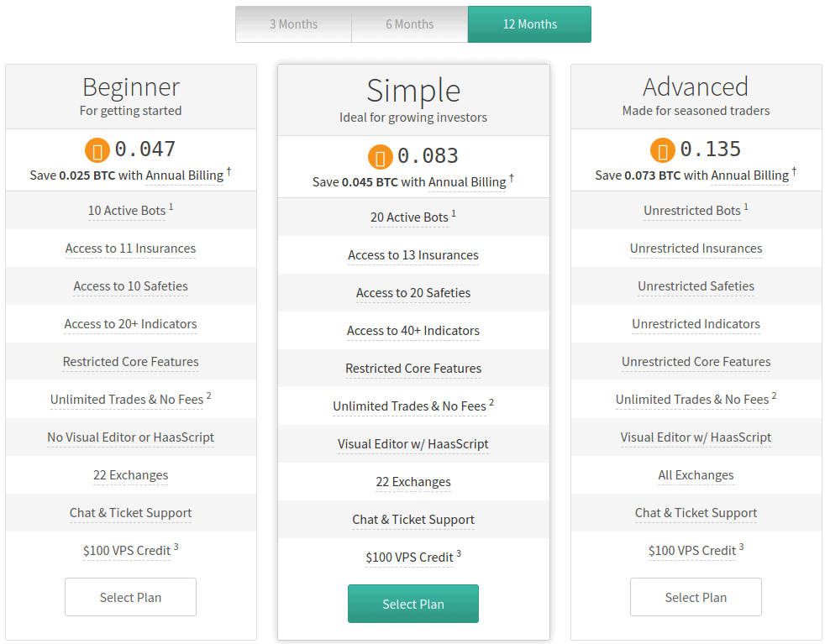Click the 'Advanced' plan heading

click(696, 87)
